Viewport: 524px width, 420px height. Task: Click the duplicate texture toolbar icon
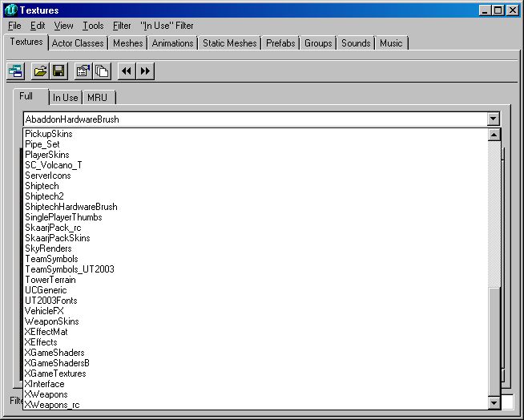102,71
